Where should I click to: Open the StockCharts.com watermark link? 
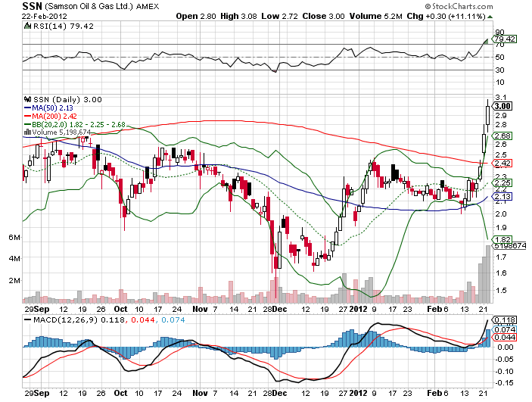(462, 7)
